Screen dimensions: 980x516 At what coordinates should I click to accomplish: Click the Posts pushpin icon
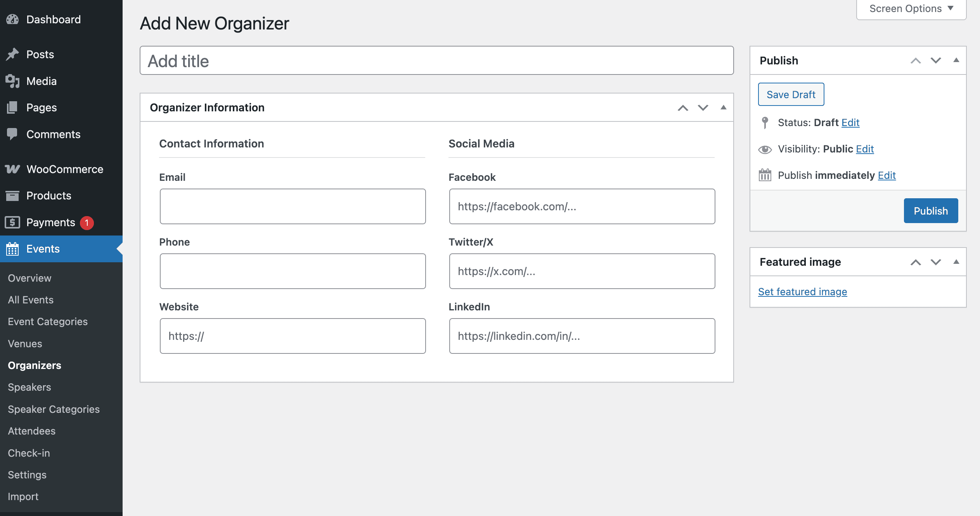click(12, 54)
